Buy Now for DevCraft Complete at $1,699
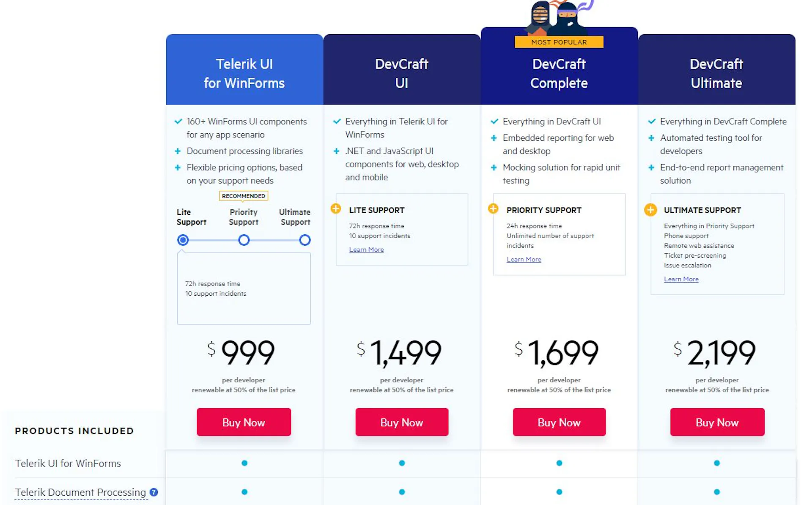 (559, 422)
